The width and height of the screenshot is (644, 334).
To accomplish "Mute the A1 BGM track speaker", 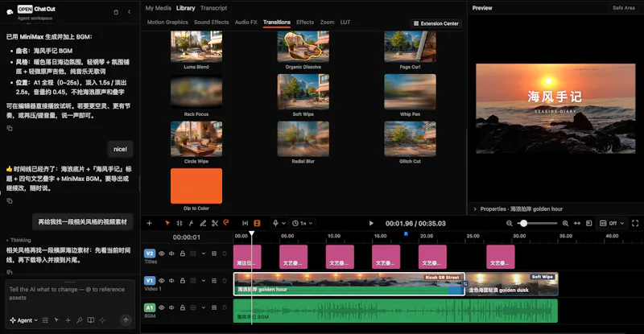I will click(x=171, y=307).
